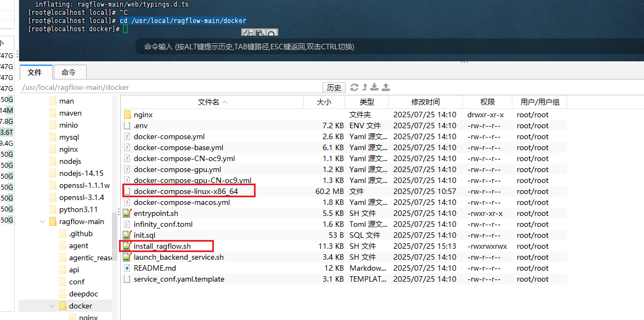Sort files by the 大小 column header

pos(324,102)
